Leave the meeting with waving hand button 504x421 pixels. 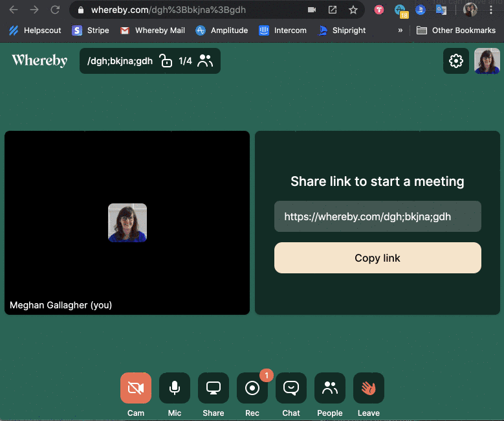pyautogui.click(x=369, y=388)
